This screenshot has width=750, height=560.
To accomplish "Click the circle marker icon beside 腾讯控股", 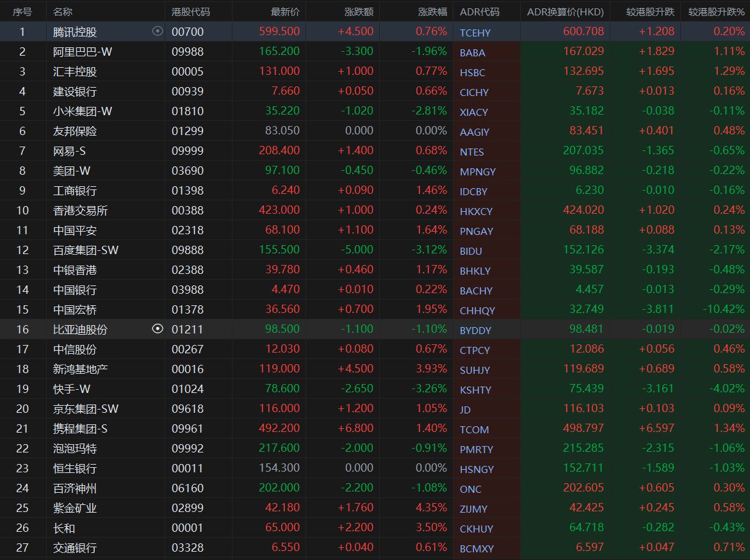I will 158,31.
